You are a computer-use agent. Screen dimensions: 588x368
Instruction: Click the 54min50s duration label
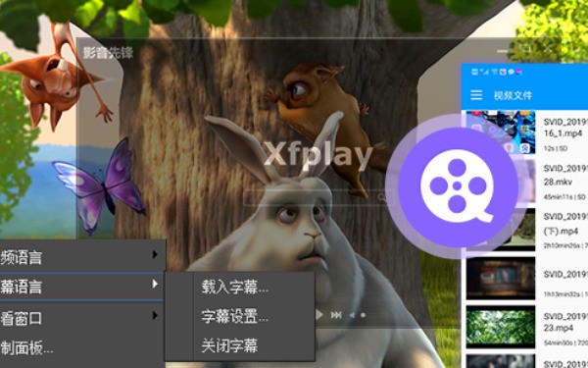coord(565,343)
